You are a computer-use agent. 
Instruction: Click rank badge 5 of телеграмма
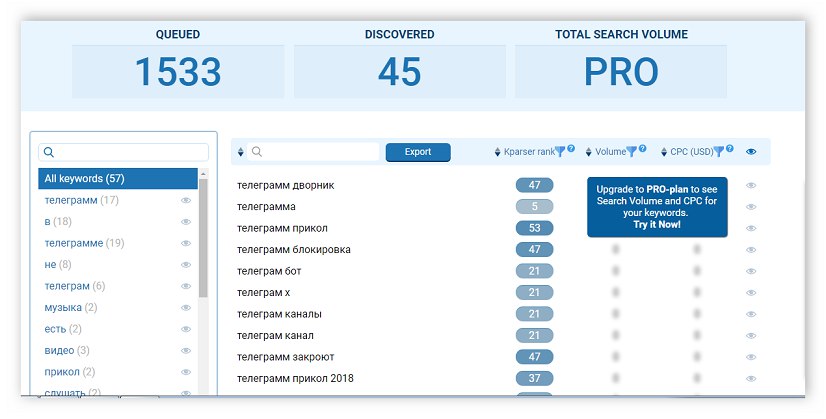[535, 207]
